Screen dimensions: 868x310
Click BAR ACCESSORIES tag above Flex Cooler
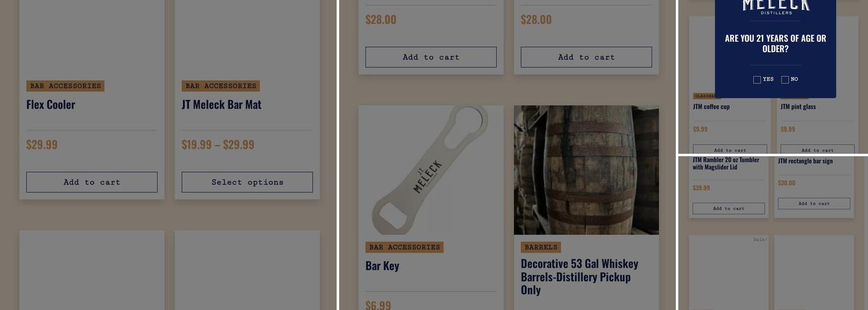point(65,86)
